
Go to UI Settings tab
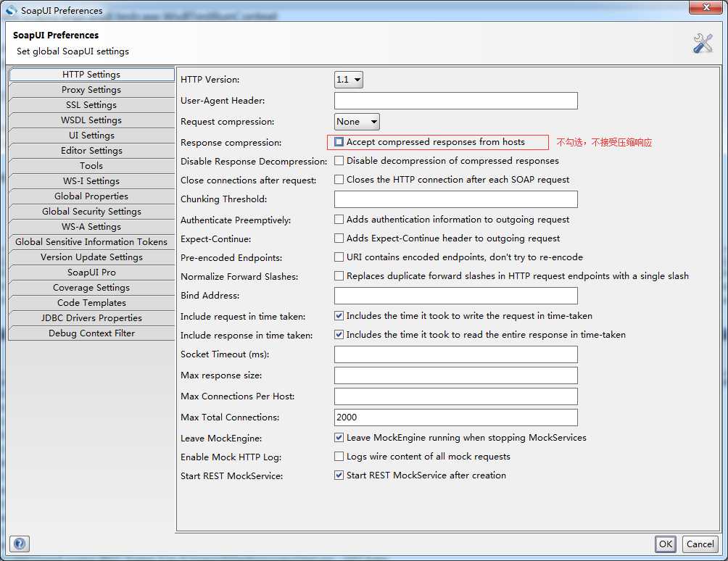[91, 135]
